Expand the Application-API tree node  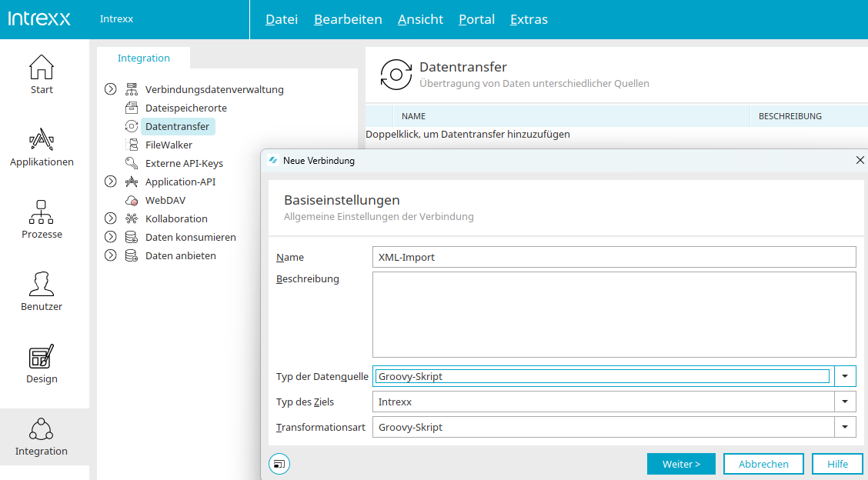point(111,182)
